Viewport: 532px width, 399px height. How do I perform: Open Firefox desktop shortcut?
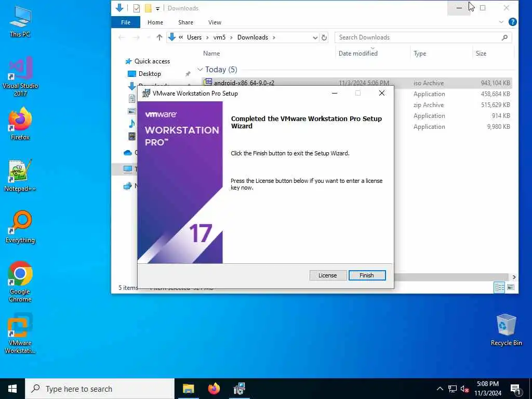point(20,124)
